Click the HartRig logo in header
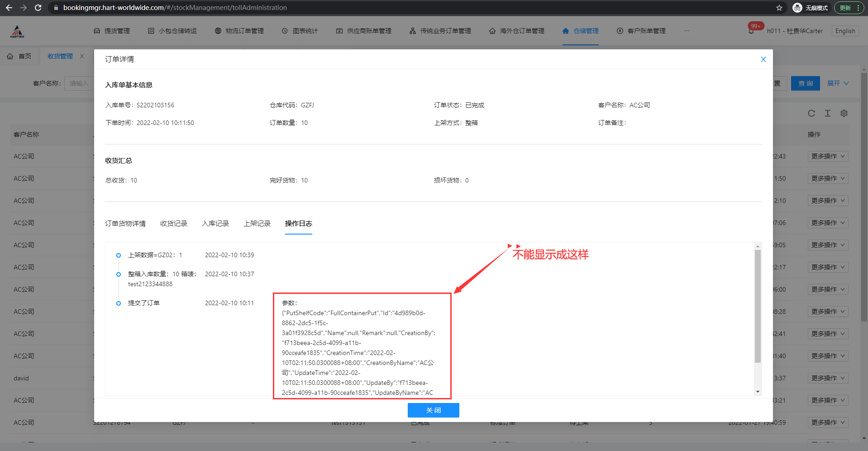 [x=17, y=31]
